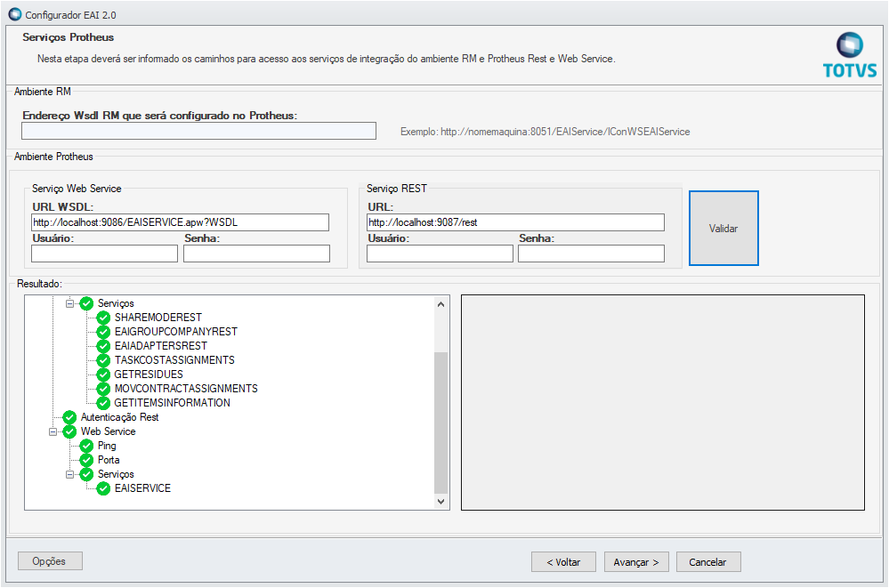Screen dimensions: 889x588
Task: Go back with the Voltar button
Action: (563, 562)
